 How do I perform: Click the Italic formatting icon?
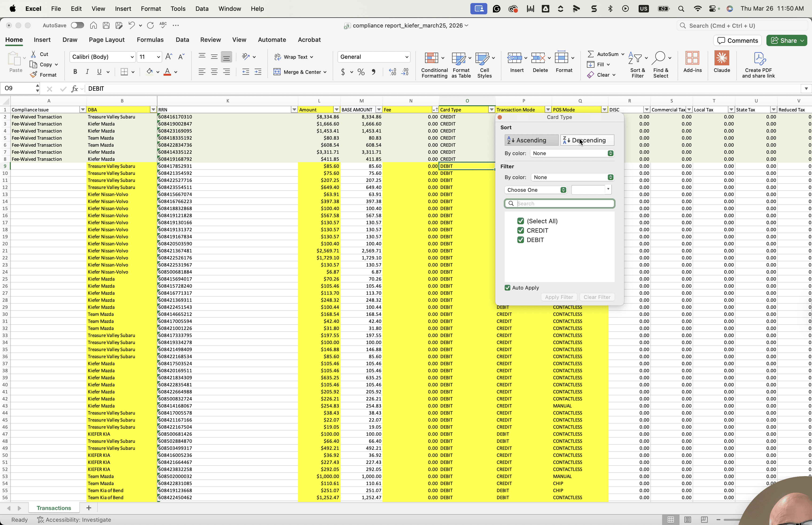[x=87, y=72]
